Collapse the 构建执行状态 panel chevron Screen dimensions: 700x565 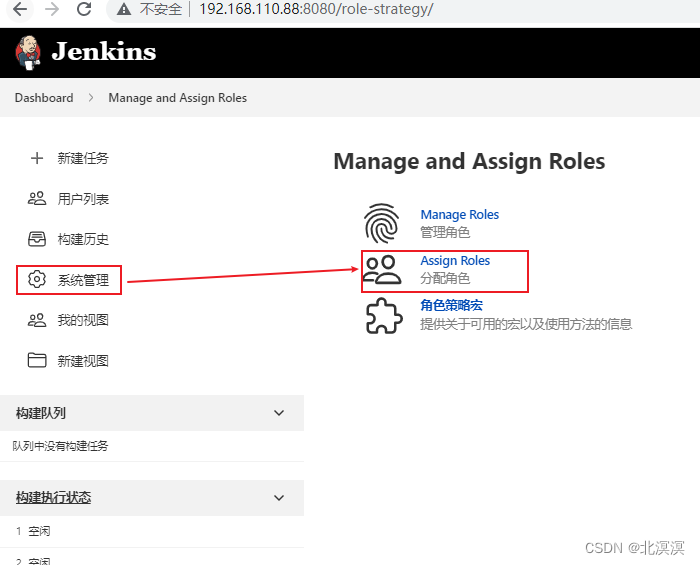pos(279,498)
